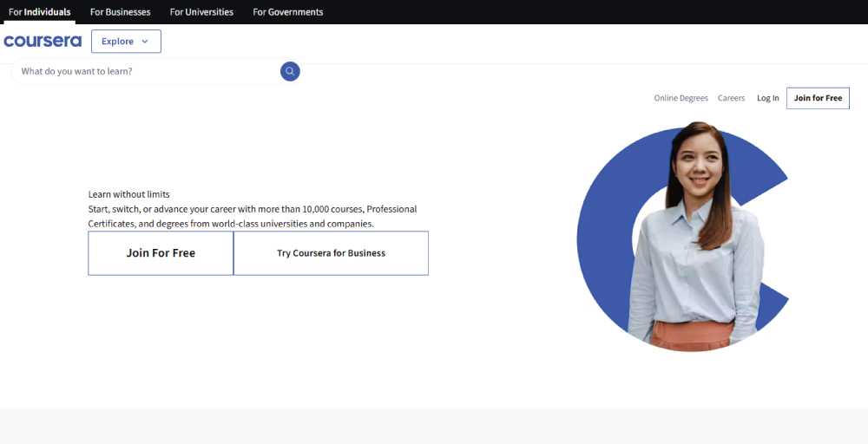Select the For Individuals tab
Image resolution: width=868 pixels, height=444 pixels.
coord(40,12)
